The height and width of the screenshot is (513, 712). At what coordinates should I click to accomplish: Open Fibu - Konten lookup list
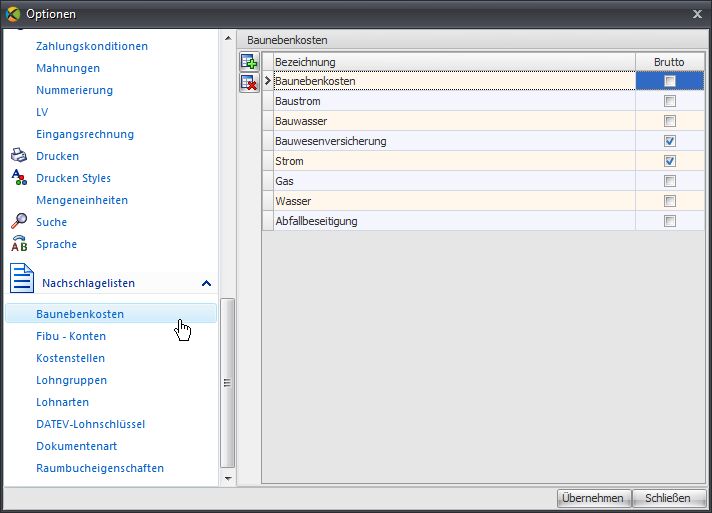(71, 336)
